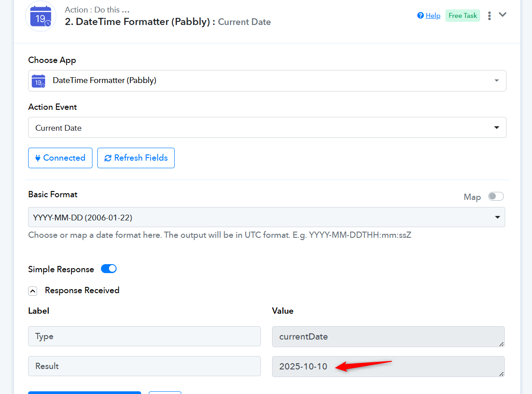Click the Refresh Fields button

[136, 158]
